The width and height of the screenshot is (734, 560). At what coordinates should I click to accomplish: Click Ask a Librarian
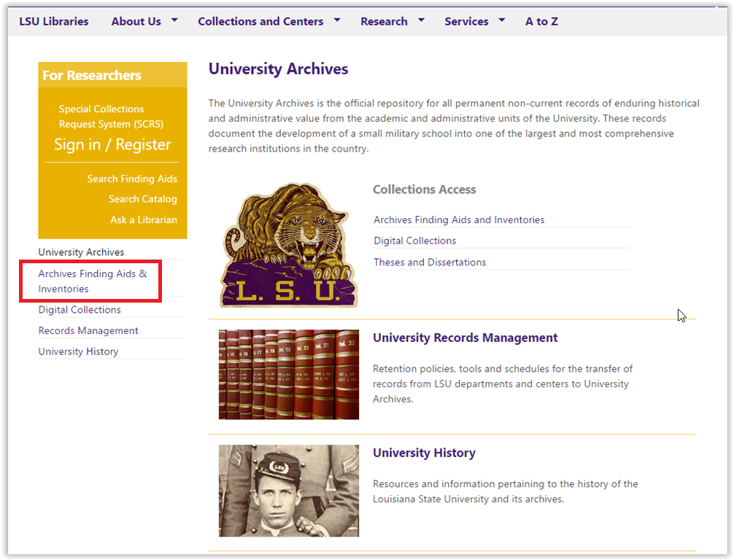(x=144, y=220)
